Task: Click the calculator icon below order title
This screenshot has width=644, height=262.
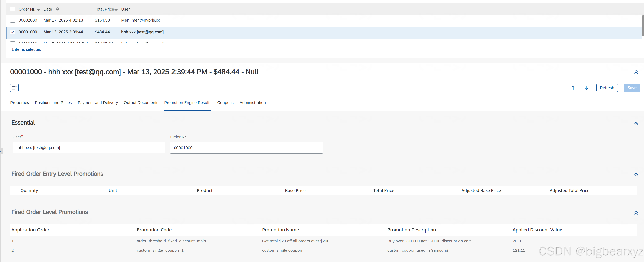Action: [x=14, y=88]
